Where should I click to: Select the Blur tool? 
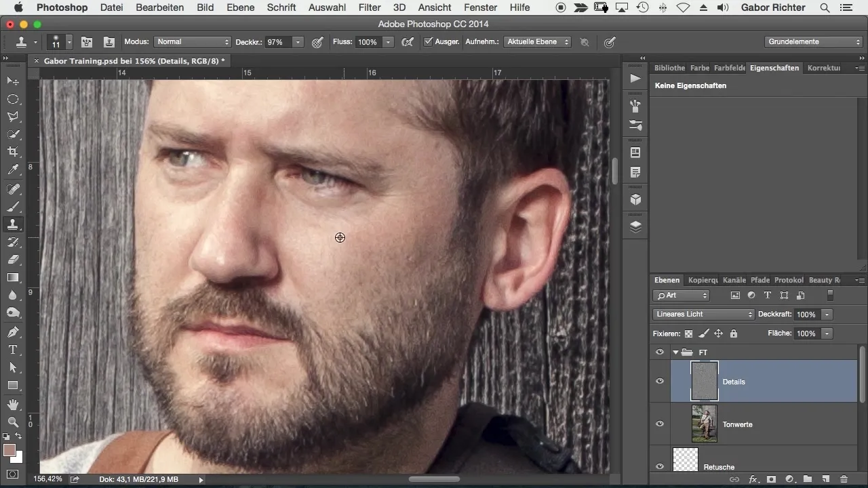pos(13,295)
